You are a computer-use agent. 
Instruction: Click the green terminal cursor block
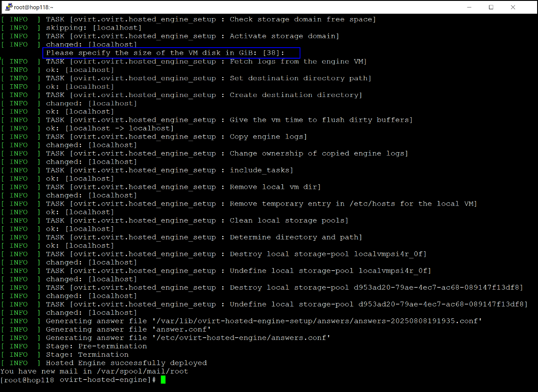(163, 380)
